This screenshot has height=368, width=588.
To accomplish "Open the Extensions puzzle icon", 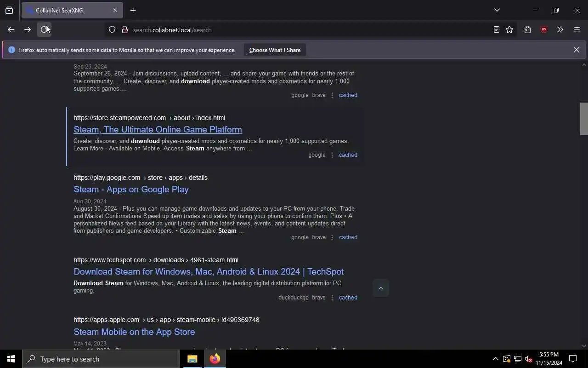I will pyautogui.click(x=527, y=30).
